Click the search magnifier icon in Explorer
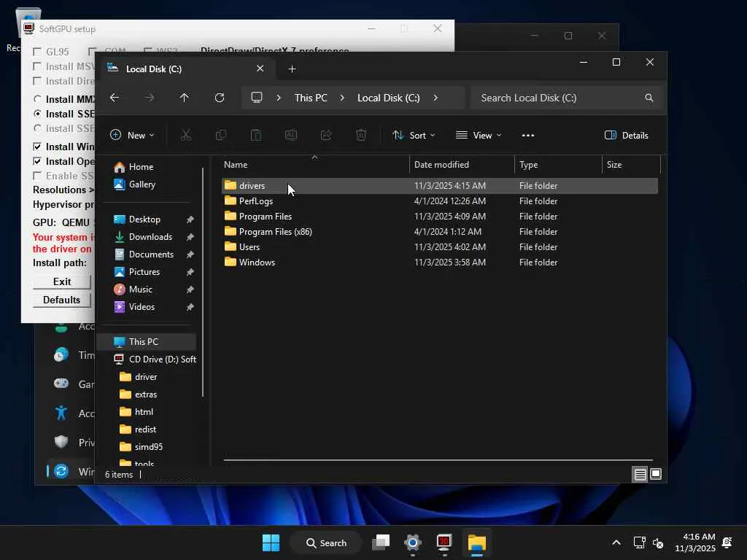 pos(649,98)
